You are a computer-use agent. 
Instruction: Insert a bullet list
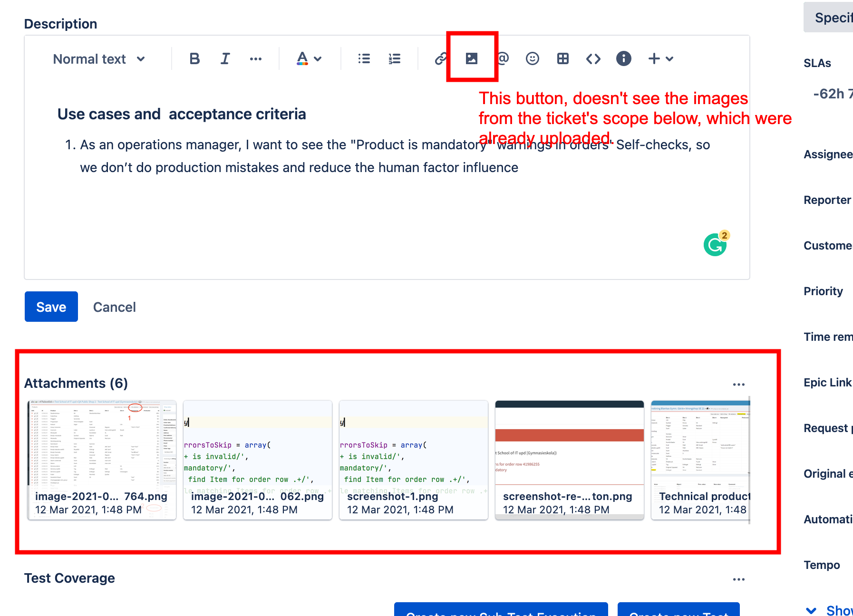coord(364,59)
